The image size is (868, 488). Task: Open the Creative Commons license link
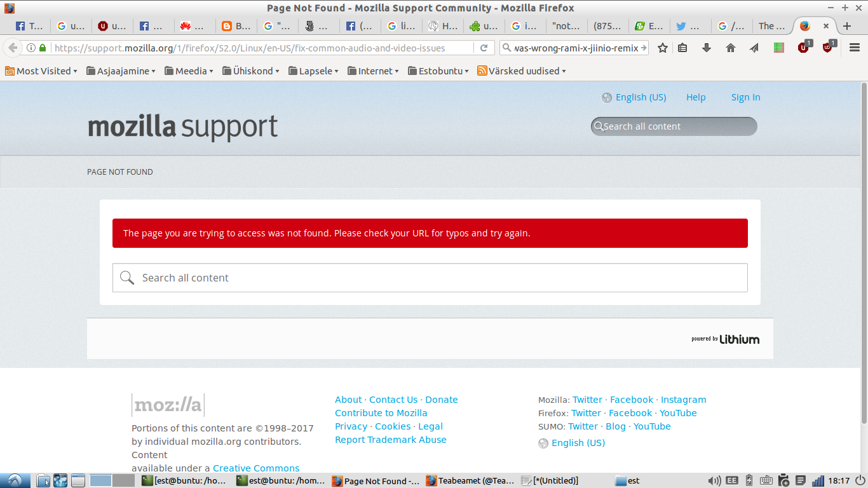pos(256,468)
